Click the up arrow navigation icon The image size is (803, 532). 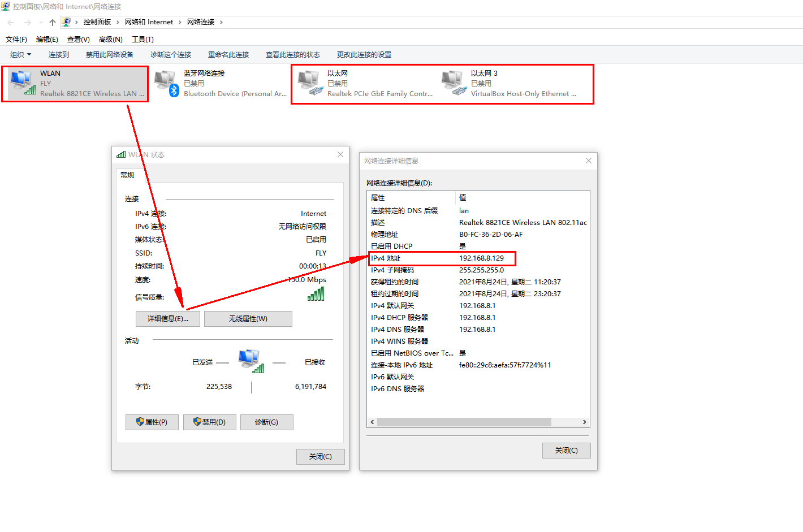click(x=53, y=22)
